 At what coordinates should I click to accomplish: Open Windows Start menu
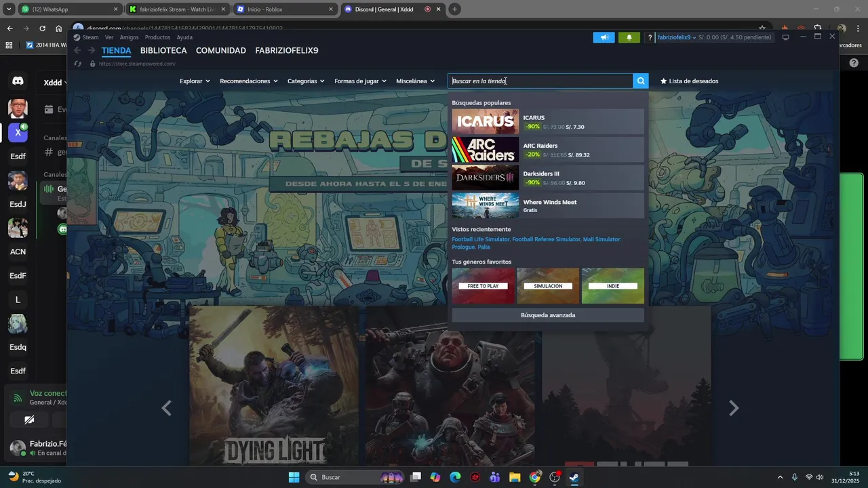pos(294,477)
